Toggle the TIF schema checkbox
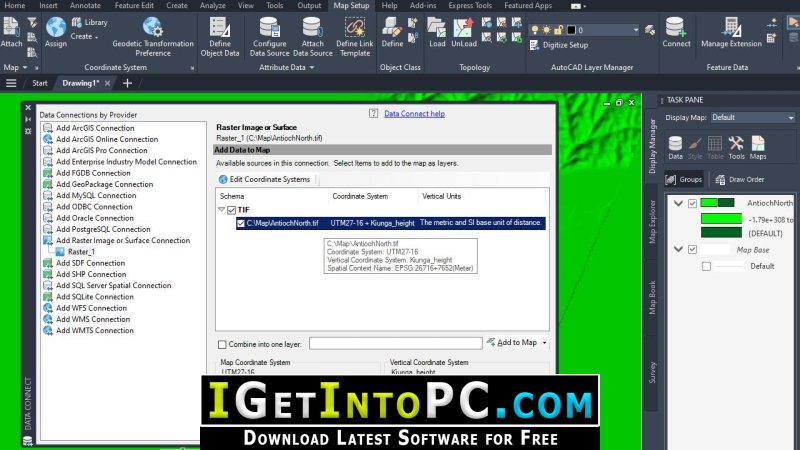800x450 pixels. (x=232, y=210)
